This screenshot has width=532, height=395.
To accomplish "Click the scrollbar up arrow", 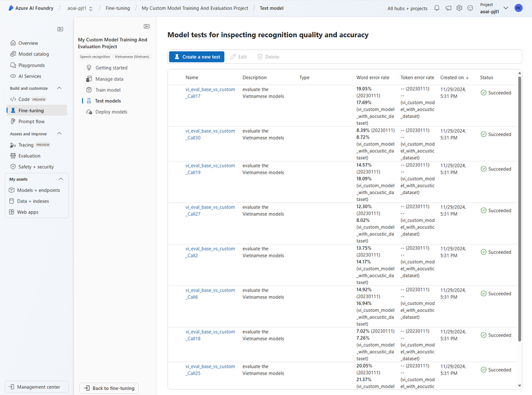I will coord(519,73).
